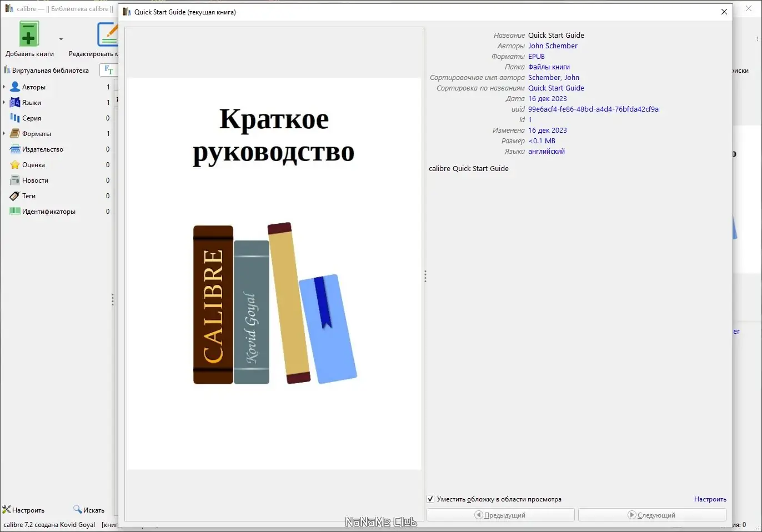The image size is (762, 532).
Task: Toggle Уместить обложку в области просмотра checkbox
Action: (x=430, y=499)
